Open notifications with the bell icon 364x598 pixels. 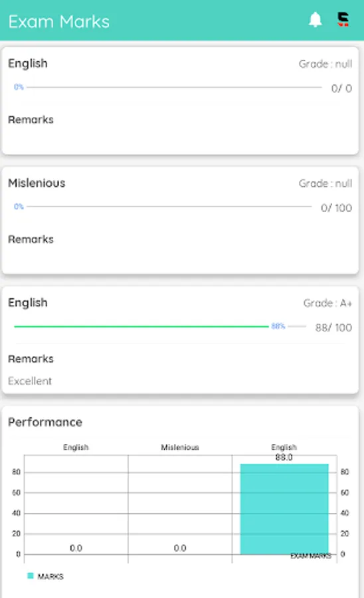tap(316, 20)
